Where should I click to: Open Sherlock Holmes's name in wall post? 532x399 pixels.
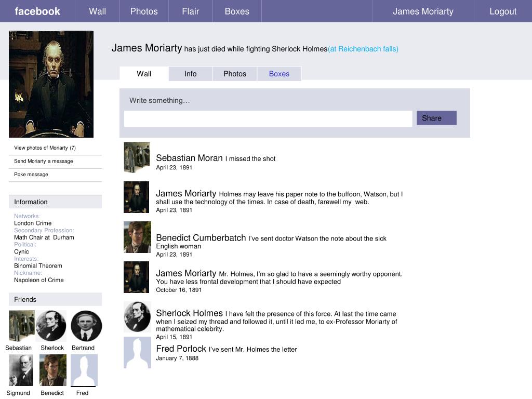pyautogui.click(x=189, y=313)
